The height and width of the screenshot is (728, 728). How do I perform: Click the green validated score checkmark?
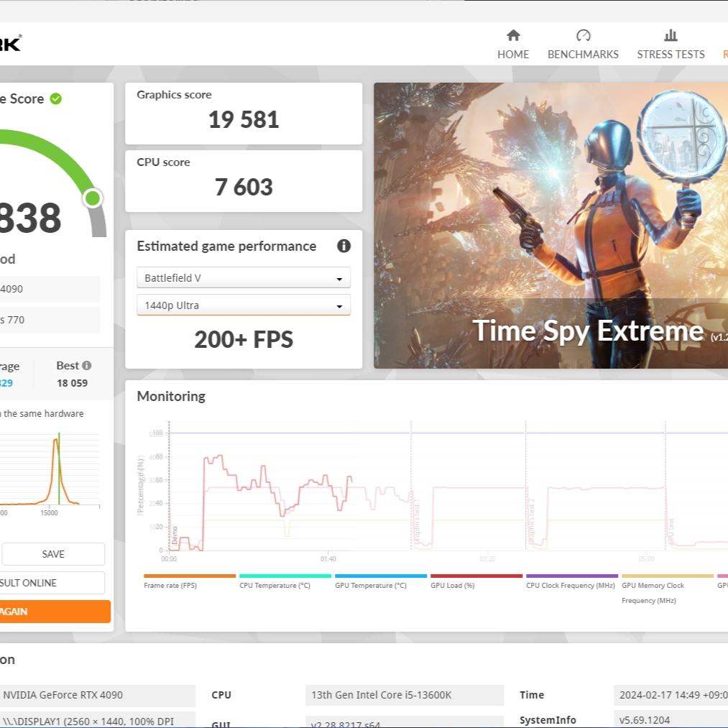tap(56, 99)
